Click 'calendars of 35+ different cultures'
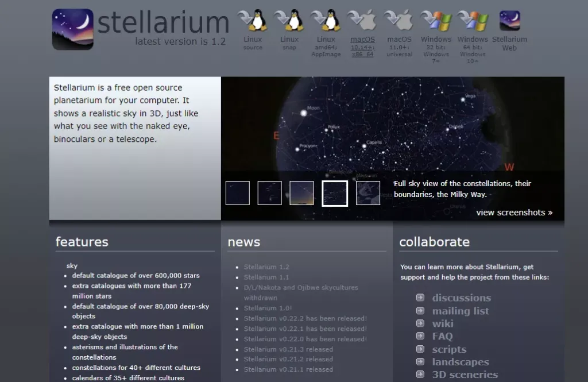Viewport: 588px width, 382px height. tap(128, 378)
